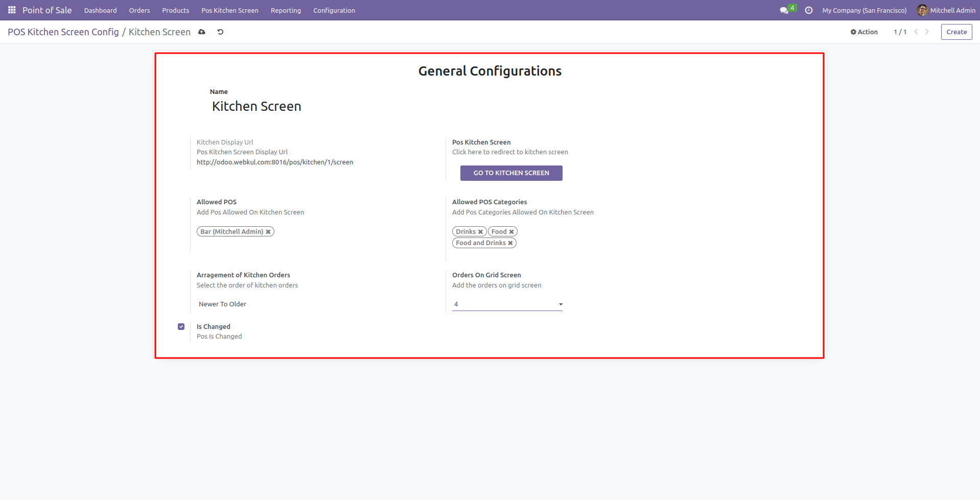
Task: Open the Pos Kitchen Screen menu
Action: click(230, 10)
